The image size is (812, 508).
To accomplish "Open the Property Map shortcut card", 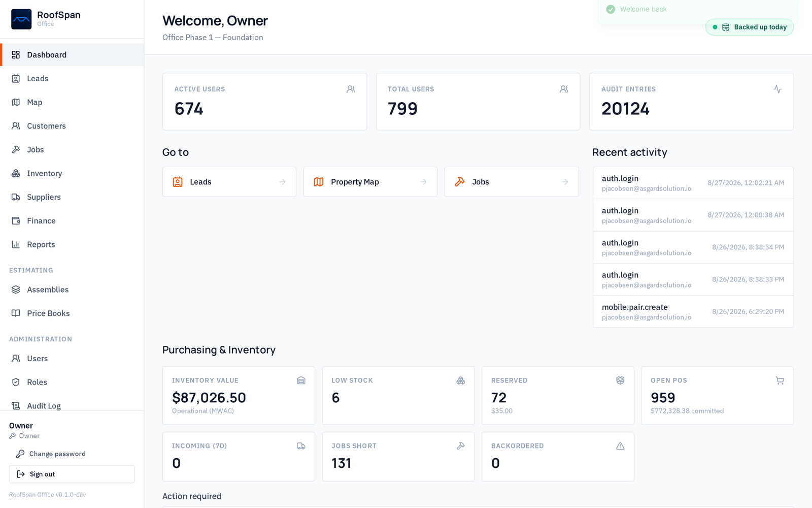I will 370,182.
